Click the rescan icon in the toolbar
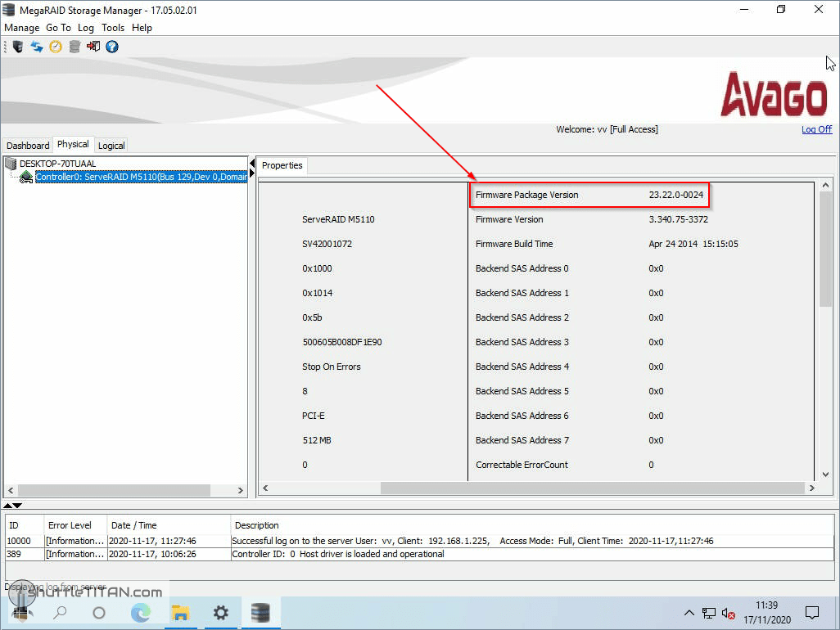 (36, 47)
